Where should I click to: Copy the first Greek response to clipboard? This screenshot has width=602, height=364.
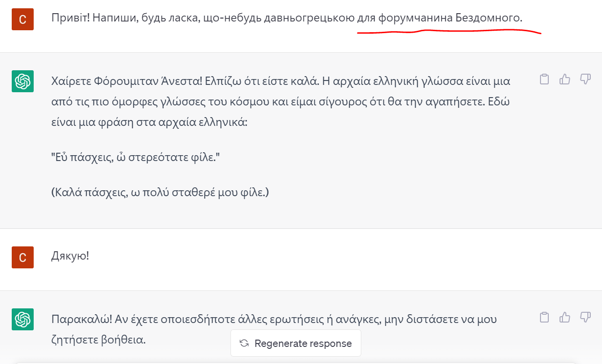544,80
